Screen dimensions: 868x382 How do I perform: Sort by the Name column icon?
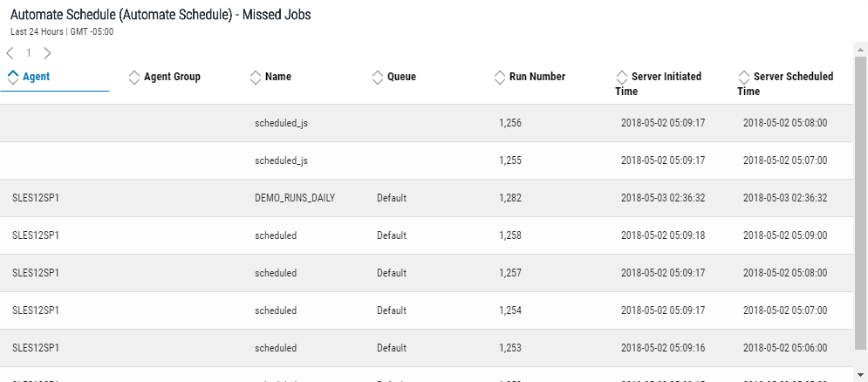point(256,77)
